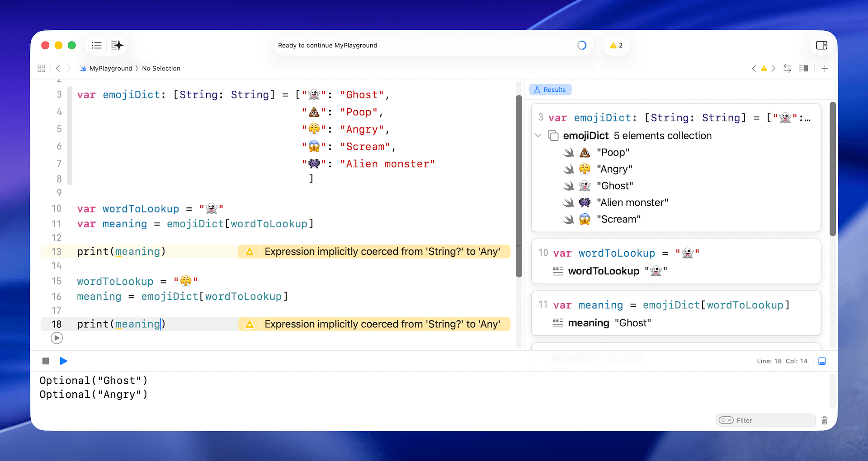Click the plus icon to add editor
The image size is (868, 461).
pos(825,68)
